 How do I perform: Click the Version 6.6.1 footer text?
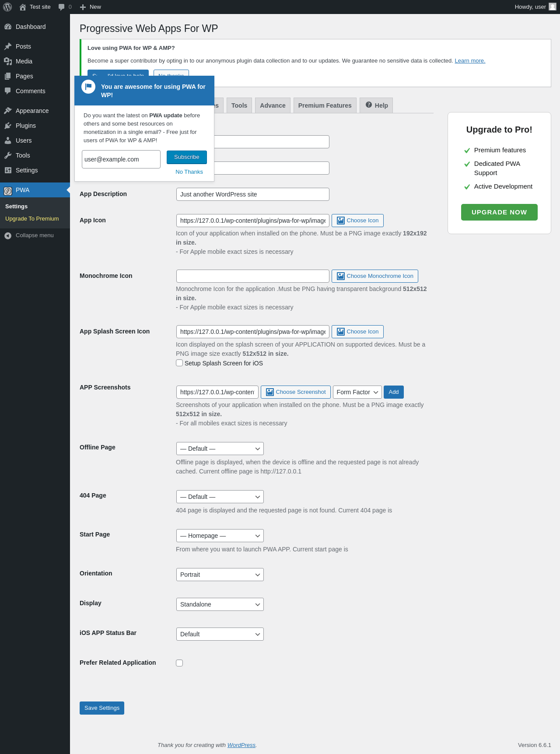[535, 745]
